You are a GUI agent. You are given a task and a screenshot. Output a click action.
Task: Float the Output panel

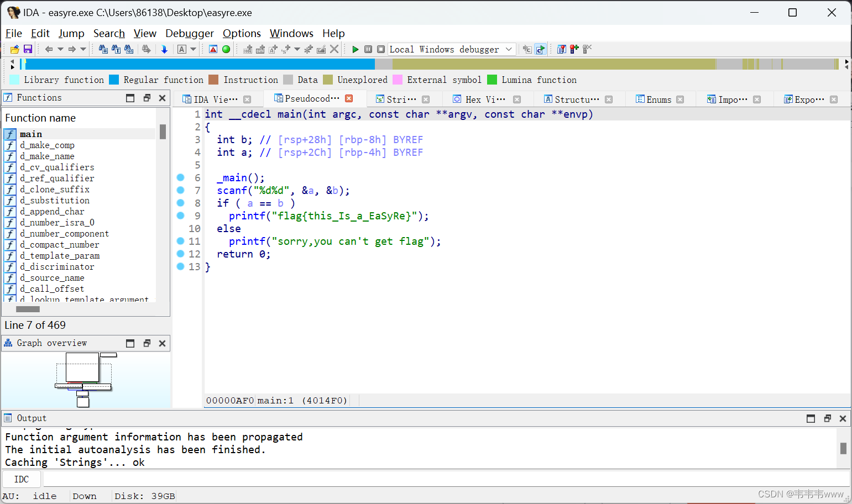(x=827, y=418)
